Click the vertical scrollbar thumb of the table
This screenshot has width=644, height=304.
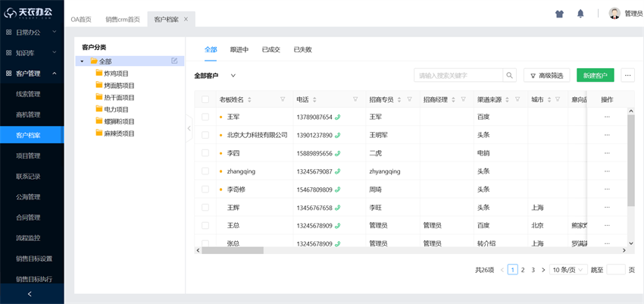click(631, 160)
